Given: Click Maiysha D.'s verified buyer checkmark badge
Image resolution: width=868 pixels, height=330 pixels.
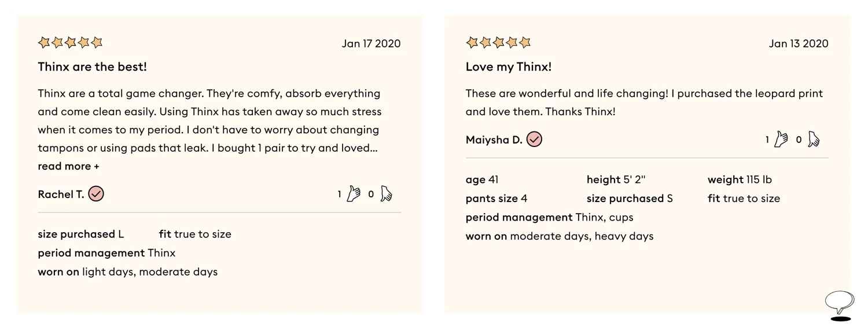Looking at the screenshot, I should (534, 140).
